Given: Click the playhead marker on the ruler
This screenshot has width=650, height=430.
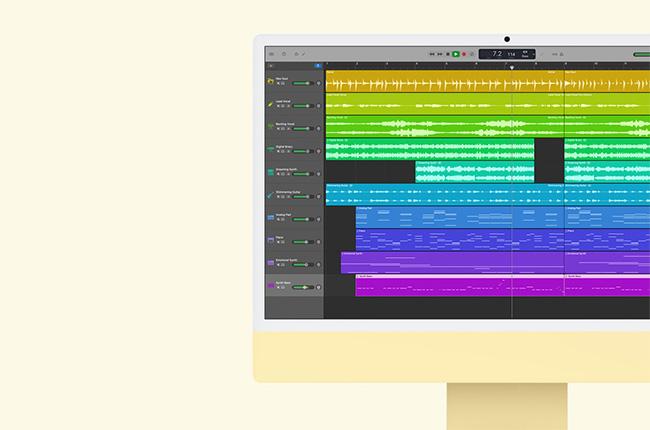Looking at the screenshot, I should coord(512,68).
